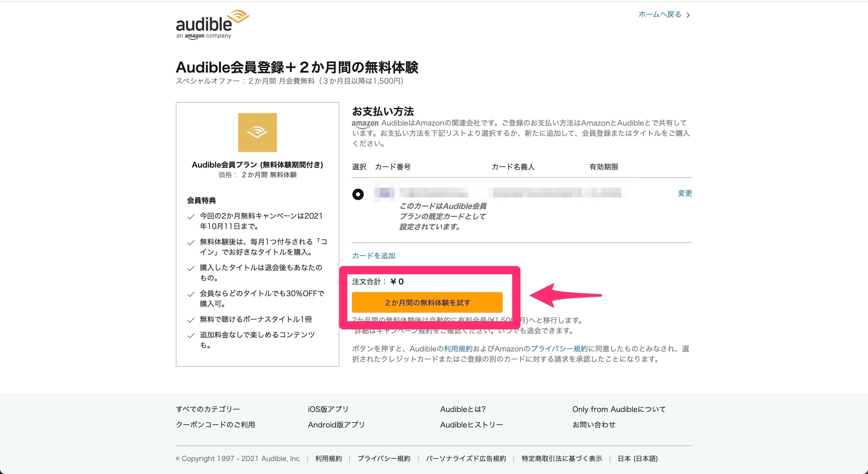Click カードを追加 to add a card
This screenshot has width=868, height=474.
[374, 256]
